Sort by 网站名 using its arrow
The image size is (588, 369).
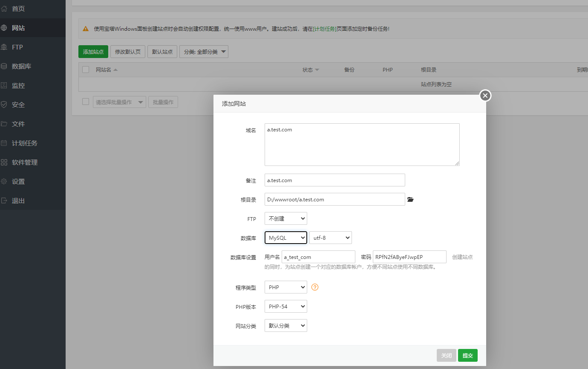(x=115, y=70)
